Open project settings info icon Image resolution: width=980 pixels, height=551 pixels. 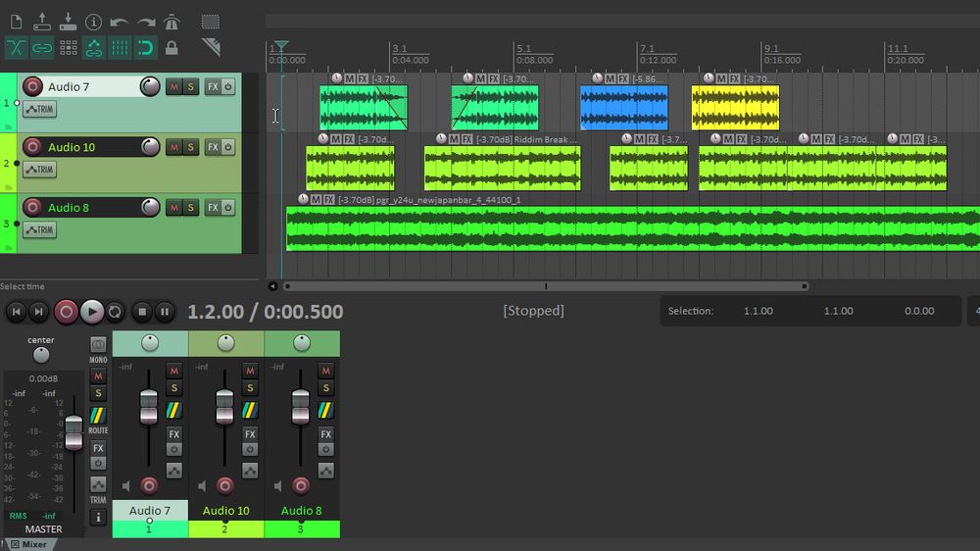tap(94, 22)
